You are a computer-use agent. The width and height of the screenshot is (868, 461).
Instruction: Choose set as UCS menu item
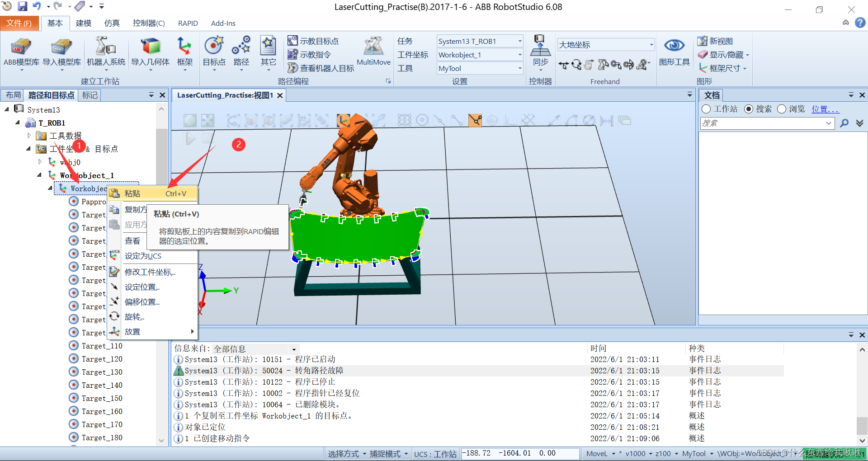click(x=153, y=256)
